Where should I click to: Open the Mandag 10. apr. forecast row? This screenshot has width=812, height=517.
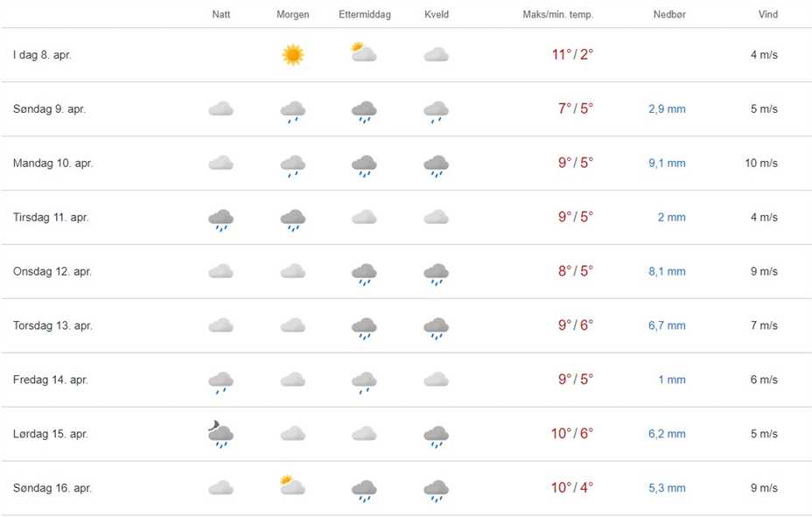[x=53, y=164]
